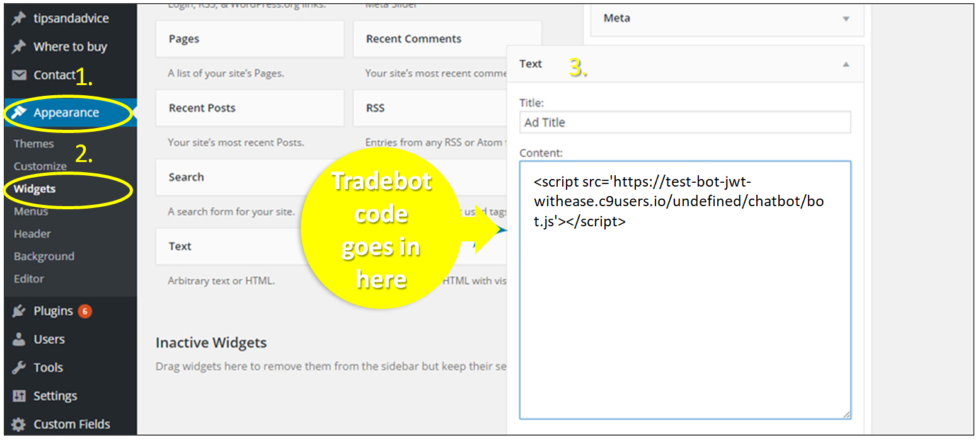Open Customize under Appearance
The height and width of the screenshot is (440, 980).
click(40, 166)
